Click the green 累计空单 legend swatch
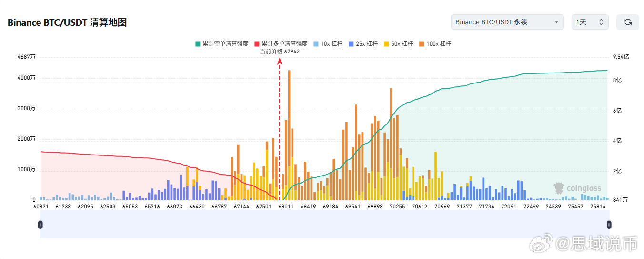This screenshot has width=644, height=259. 198,44
